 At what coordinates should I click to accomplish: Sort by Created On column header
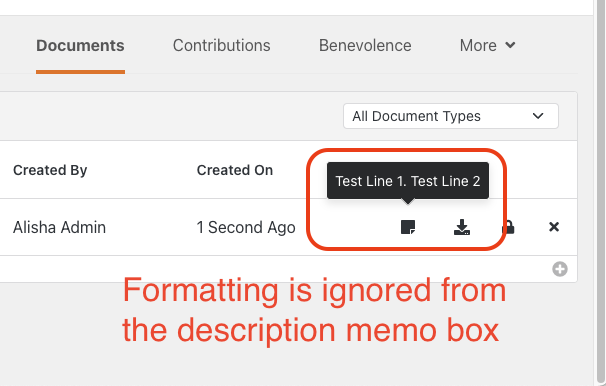[235, 170]
